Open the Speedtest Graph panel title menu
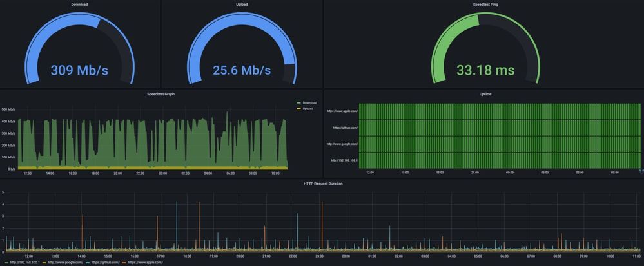The image size is (644, 266). click(161, 94)
